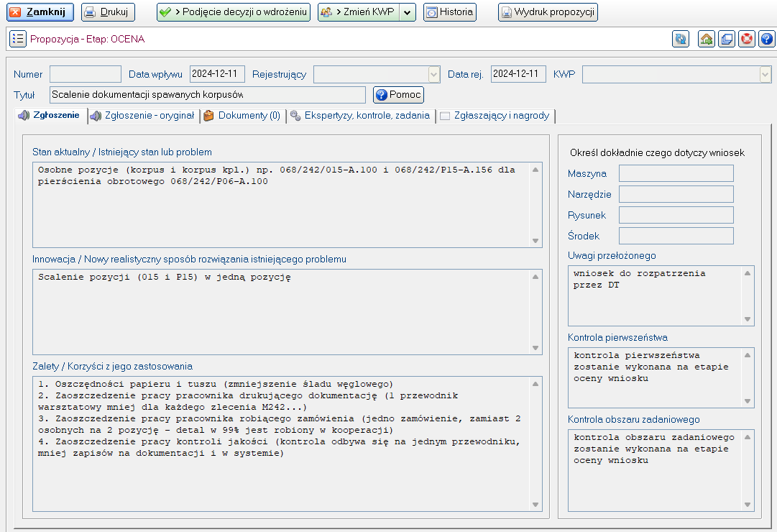Screen dimensions: 777x532
Task: Click the Propozycja - Etap: OCENA title text
Action: pos(87,39)
